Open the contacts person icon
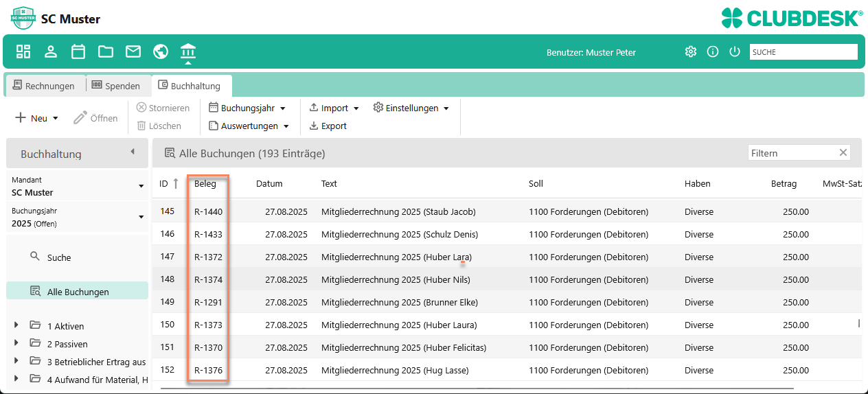The image size is (868, 394). (51, 51)
